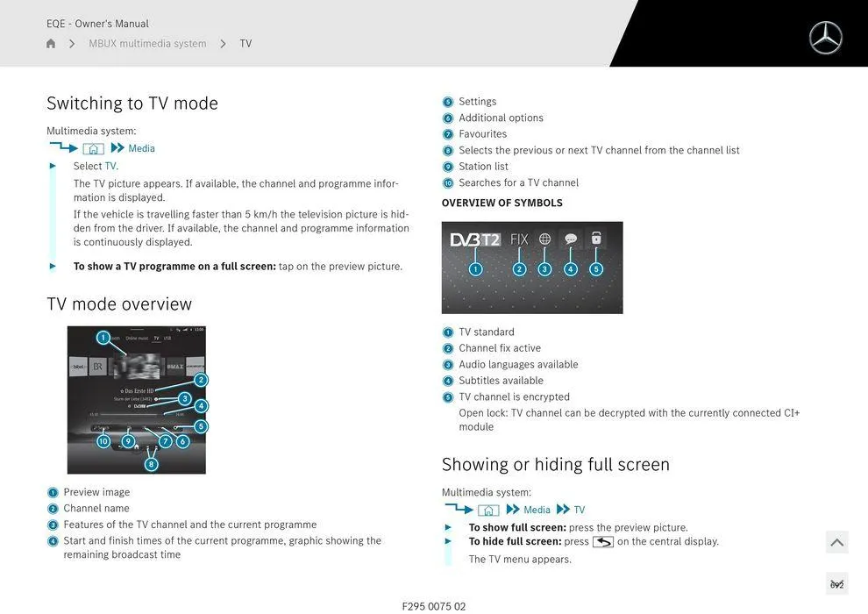The image size is (868, 614).
Task: Open the TV mode overview screenshot
Action: pos(136,400)
